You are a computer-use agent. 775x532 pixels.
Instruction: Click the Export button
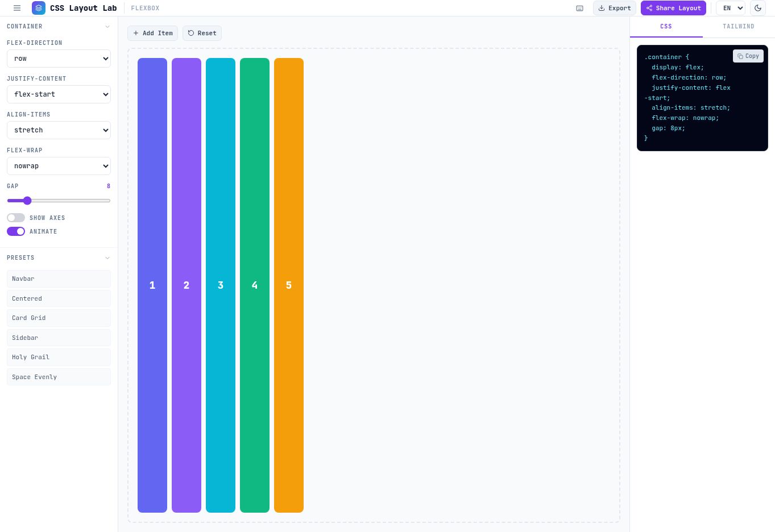[615, 8]
